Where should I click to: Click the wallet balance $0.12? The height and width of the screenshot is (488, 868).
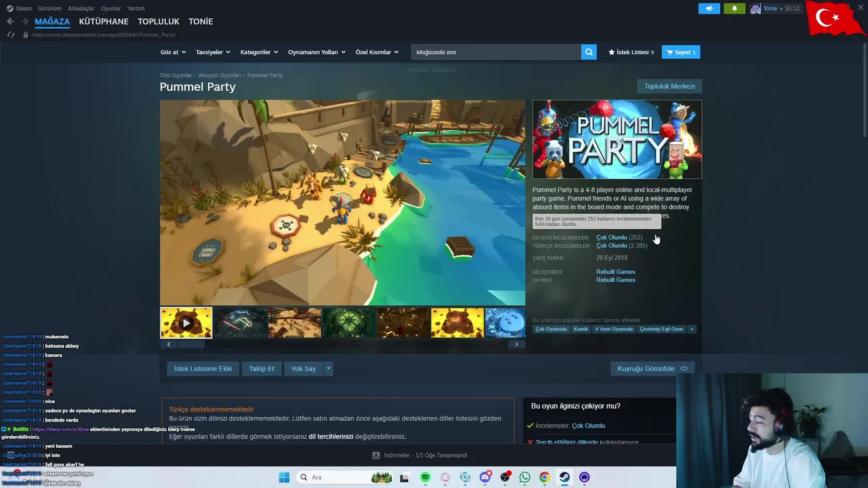coord(792,8)
